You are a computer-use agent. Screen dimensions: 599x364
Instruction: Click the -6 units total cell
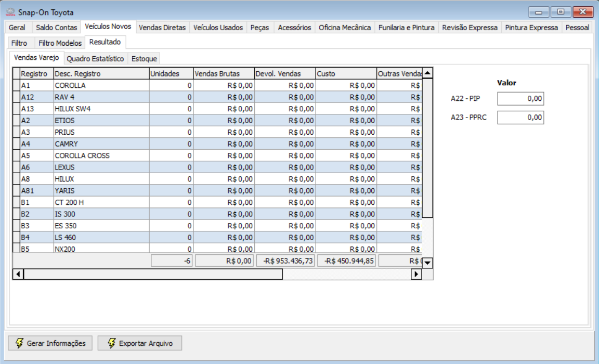point(172,261)
